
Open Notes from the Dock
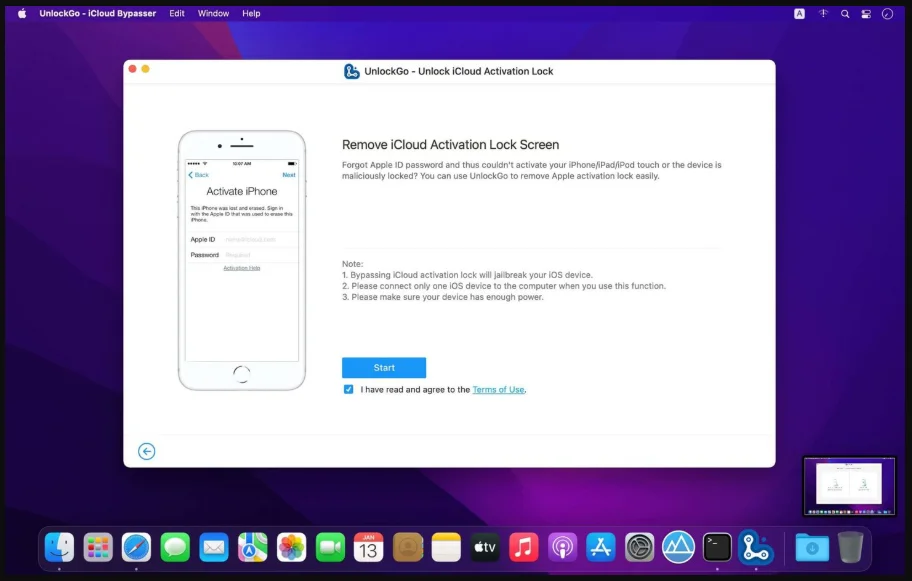[x=446, y=547]
